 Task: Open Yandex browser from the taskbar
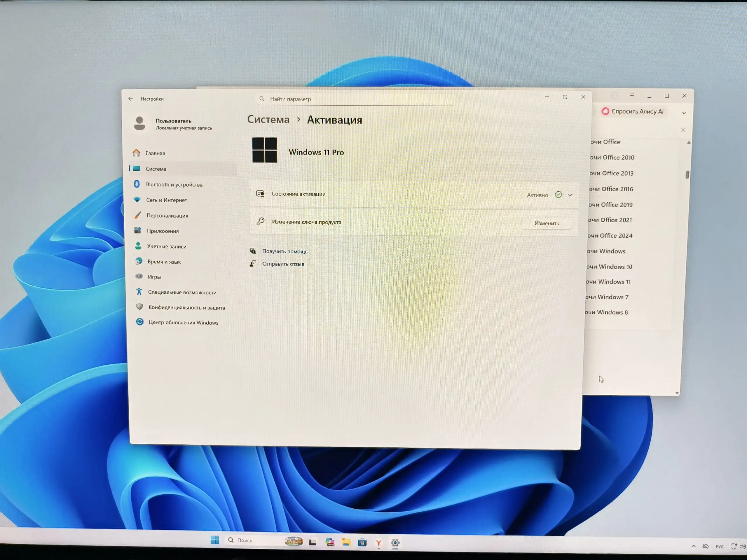(x=378, y=543)
